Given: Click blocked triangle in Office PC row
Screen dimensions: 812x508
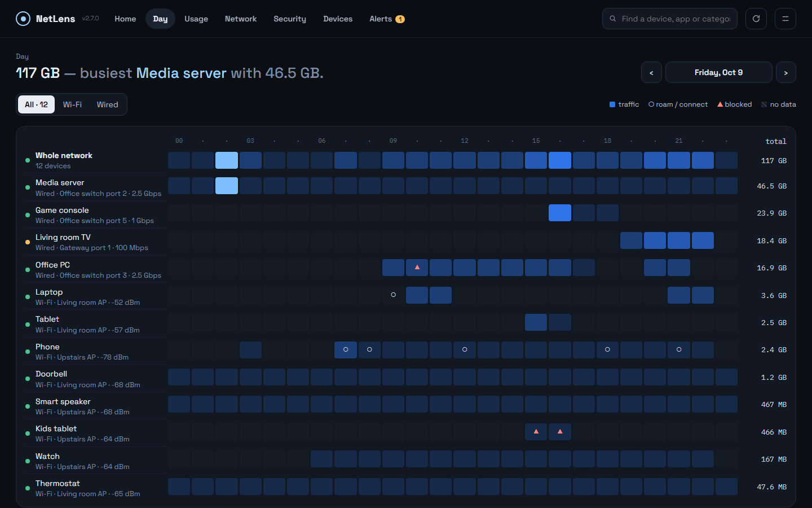Looking at the screenshot, I should pos(417,268).
